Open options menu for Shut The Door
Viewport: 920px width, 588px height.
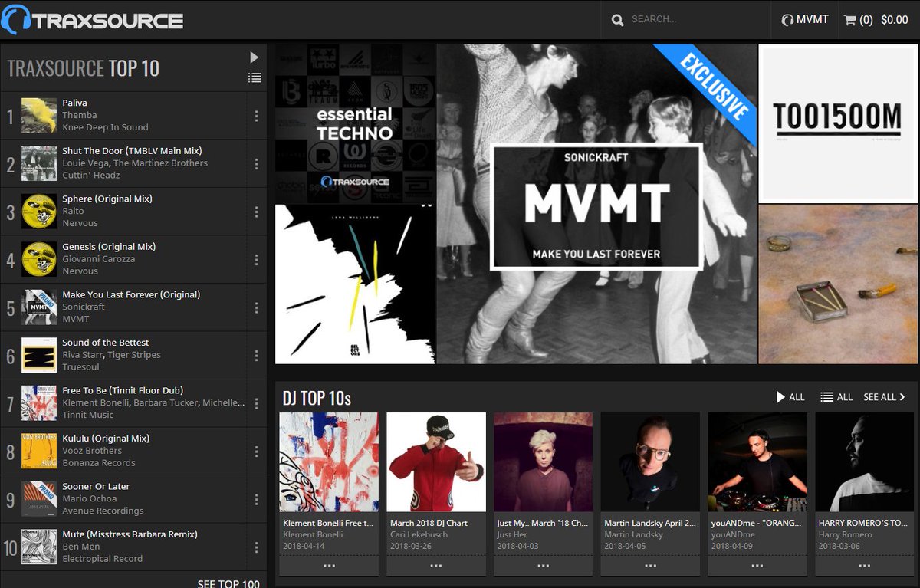pyautogui.click(x=256, y=163)
